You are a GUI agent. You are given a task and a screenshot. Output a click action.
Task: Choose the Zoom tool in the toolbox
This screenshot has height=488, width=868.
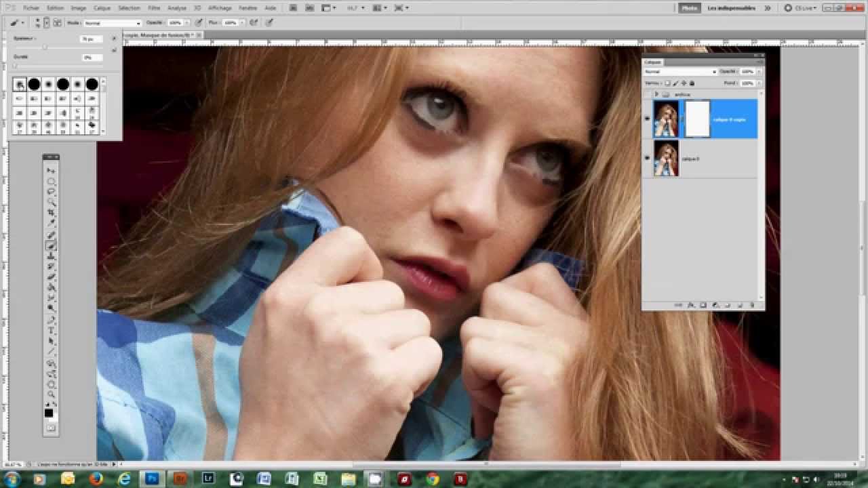(x=51, y=394)
